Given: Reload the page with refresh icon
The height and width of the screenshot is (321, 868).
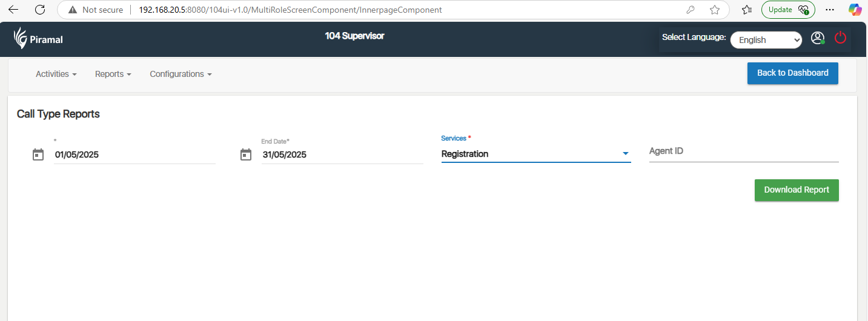Looking at the screenshot, I should click(x=40, y=10).
